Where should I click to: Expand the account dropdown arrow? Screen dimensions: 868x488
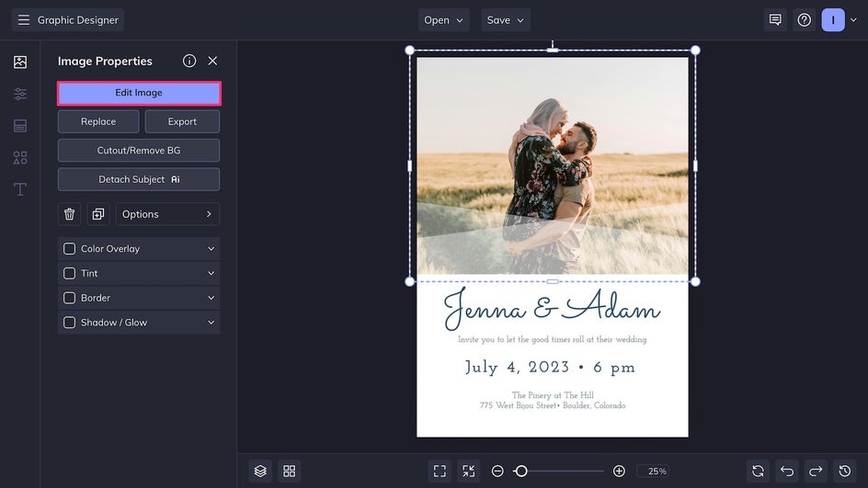[853, 20]
